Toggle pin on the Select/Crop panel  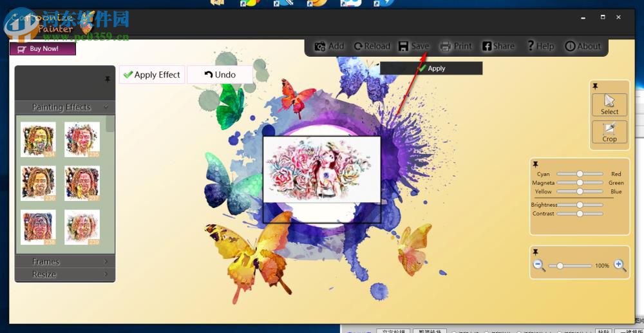pyautogui.click(x=595, y=86)
